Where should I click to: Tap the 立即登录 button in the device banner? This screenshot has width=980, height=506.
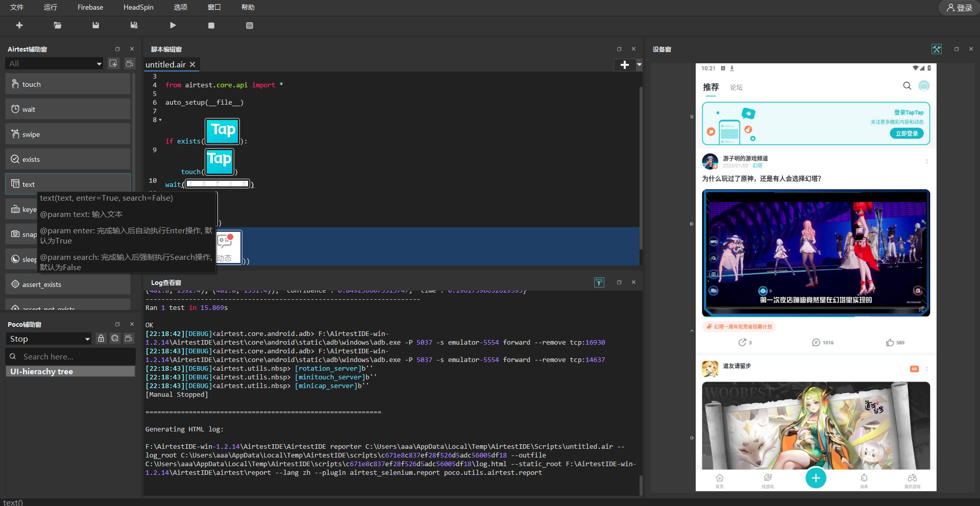click(x=906, y=133)
